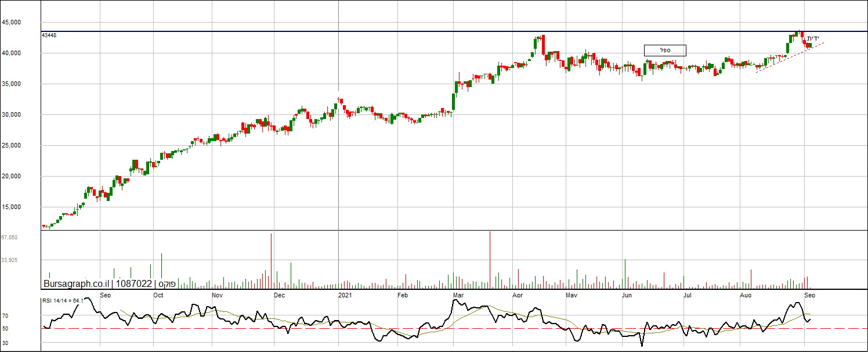Click the 'ספל' annotation box on chart
This screenshot has width=868, height=352.
[665, 51]
